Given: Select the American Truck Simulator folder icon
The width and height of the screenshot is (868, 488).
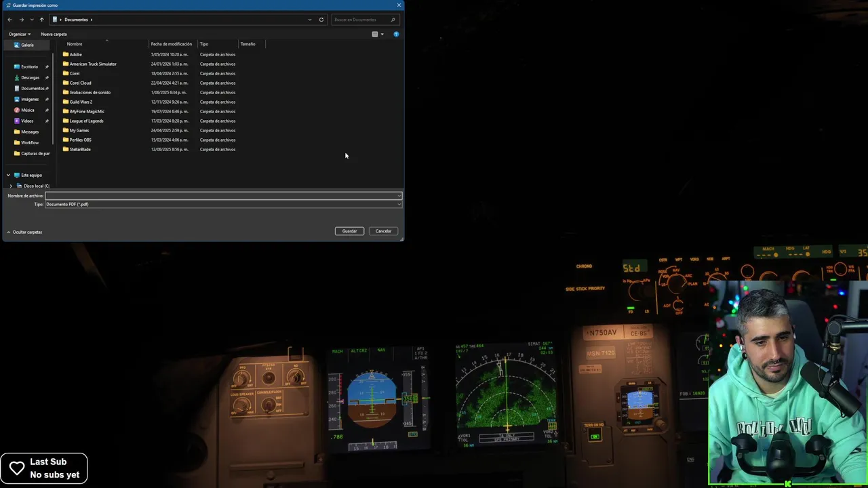Looking at the screenshot, I should [66, 64].
